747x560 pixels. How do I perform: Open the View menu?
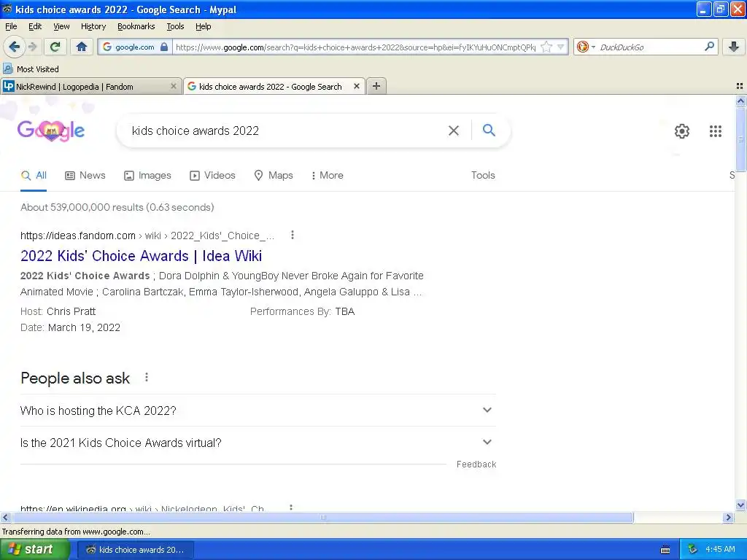[61, 26]
